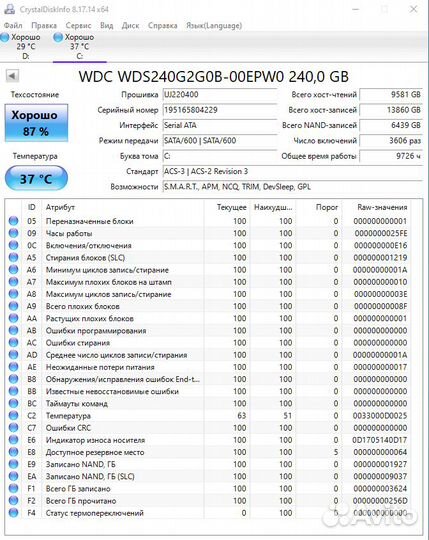Click status icon for Часы работы

pos(13,233)
